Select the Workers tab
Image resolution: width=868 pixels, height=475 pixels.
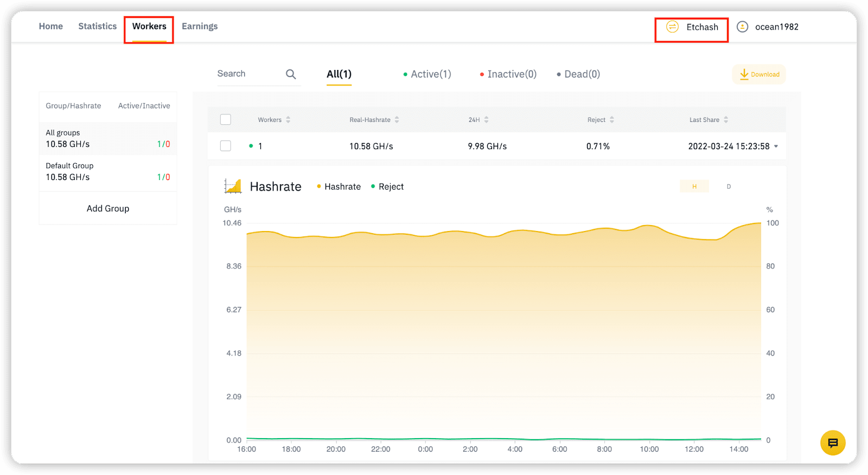point(149,26)
